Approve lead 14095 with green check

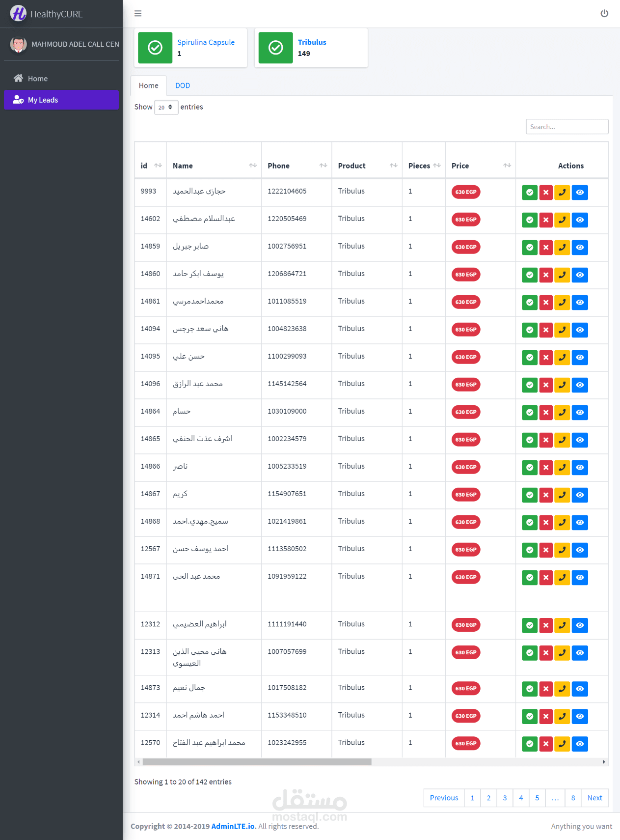tap(530, 357)
